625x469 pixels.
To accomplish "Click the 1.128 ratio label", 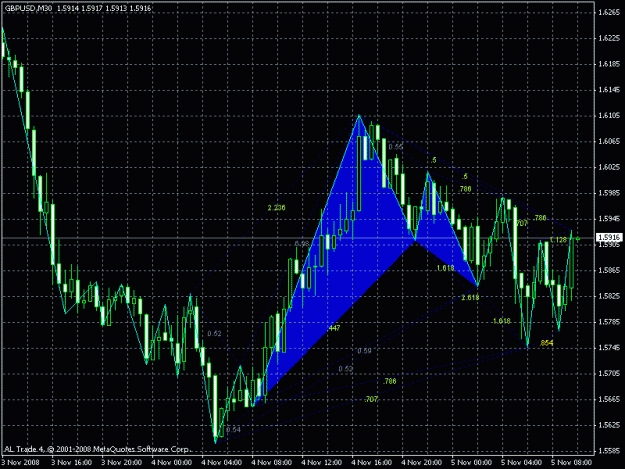I will [558, 239].
